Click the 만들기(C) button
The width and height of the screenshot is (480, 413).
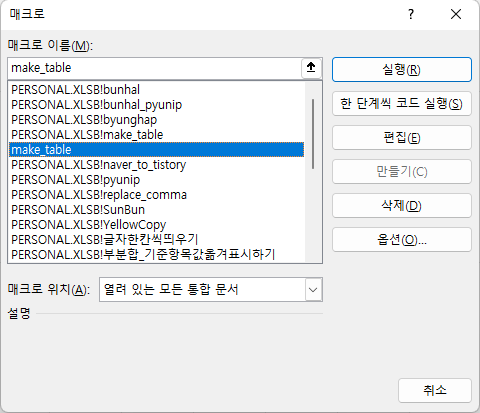(402, 172)
